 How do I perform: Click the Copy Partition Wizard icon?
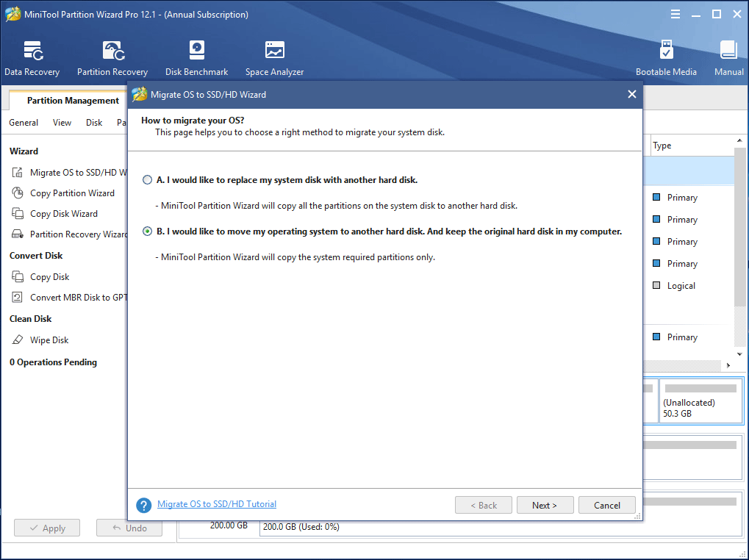click(17, 193)
